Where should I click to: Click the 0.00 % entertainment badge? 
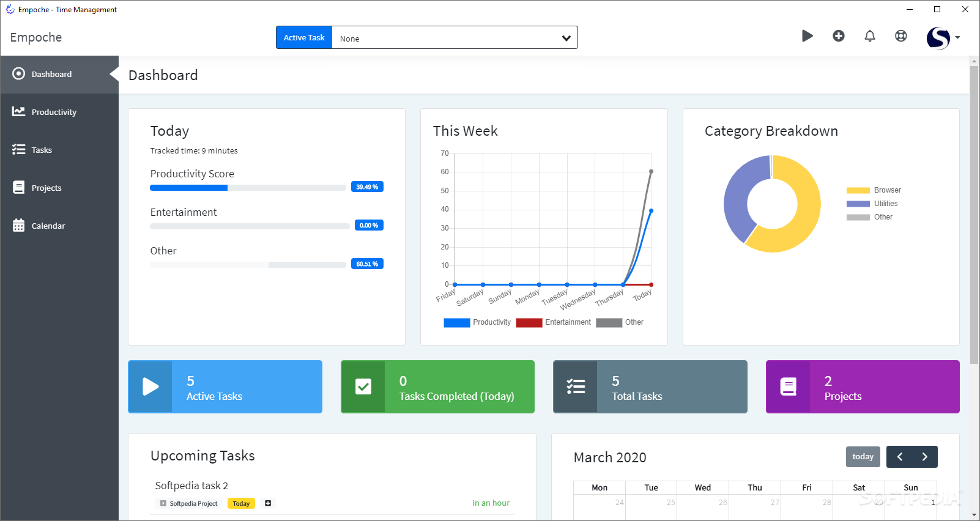pos(369,226)
